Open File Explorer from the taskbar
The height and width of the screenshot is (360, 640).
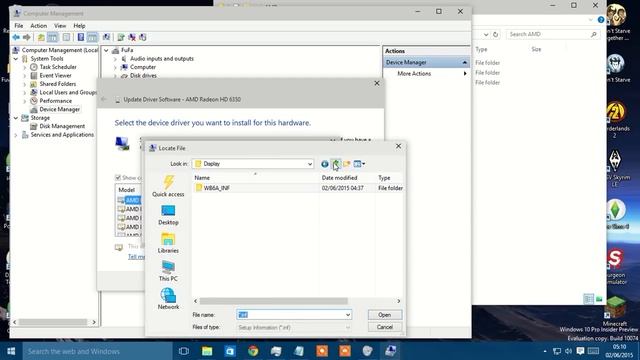tap(207, 351)
